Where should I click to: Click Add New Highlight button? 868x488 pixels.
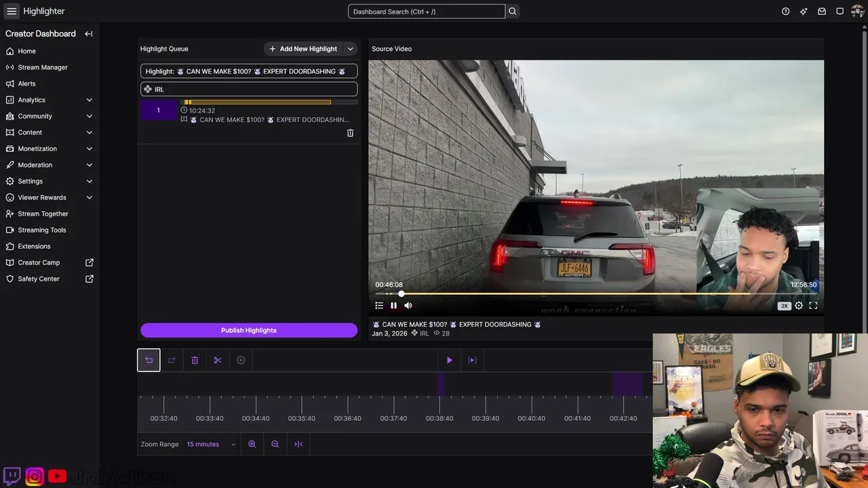[x=303, y=49]
